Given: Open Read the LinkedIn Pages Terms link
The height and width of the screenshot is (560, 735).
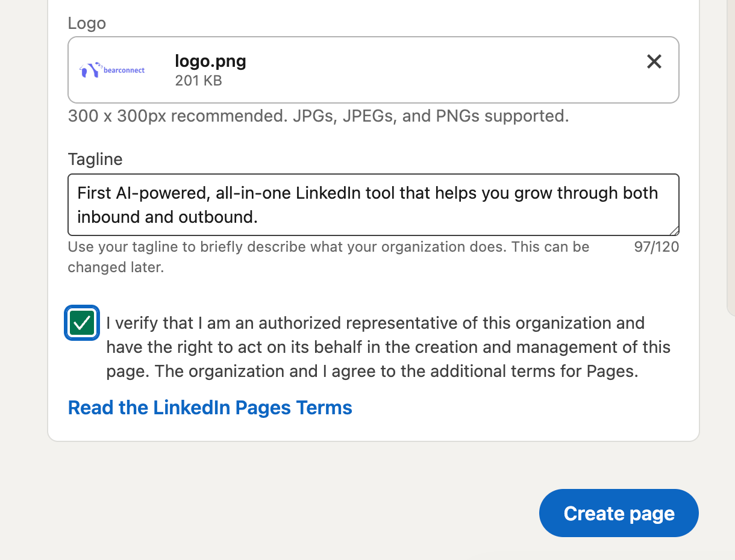Looking at the screenshot, I should pos(210,408).
